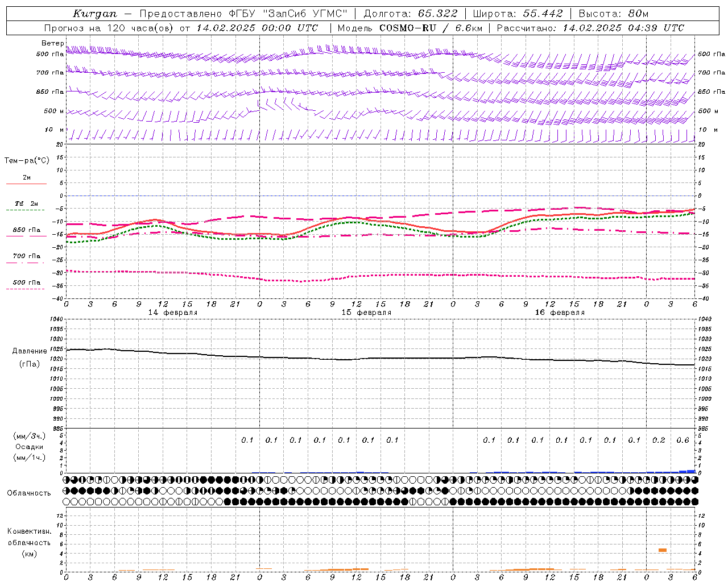Image resolution: width=728 pixels, height=582 pixels.
Task: Click the last cloud circle in the top cloudiness row
Action: point(694,480)
